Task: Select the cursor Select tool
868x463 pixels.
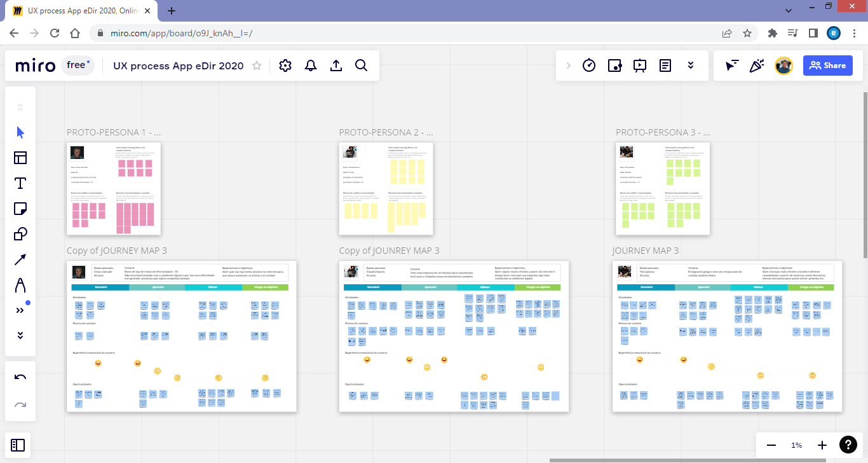Action: [20, 132]
